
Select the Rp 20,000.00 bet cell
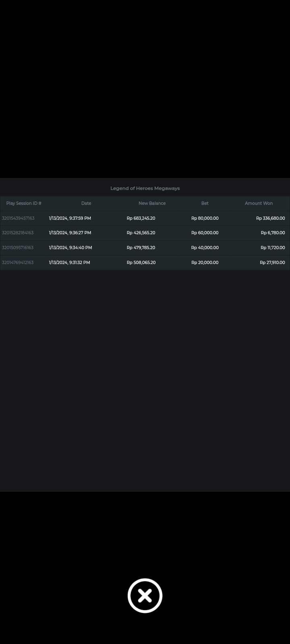[205, 262]
